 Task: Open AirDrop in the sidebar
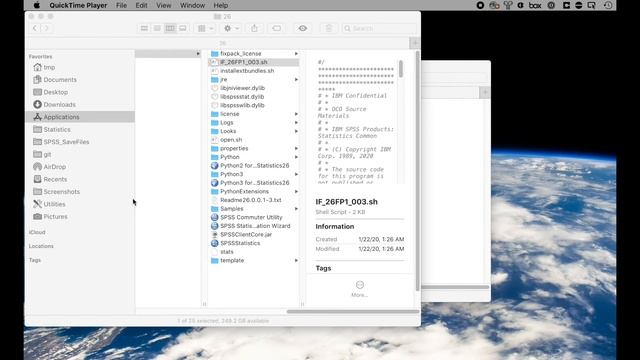point(55,167)
